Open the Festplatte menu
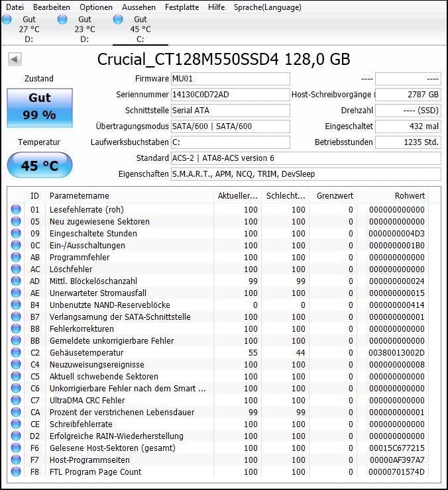448x490 pixels. (x=182, y=7)
